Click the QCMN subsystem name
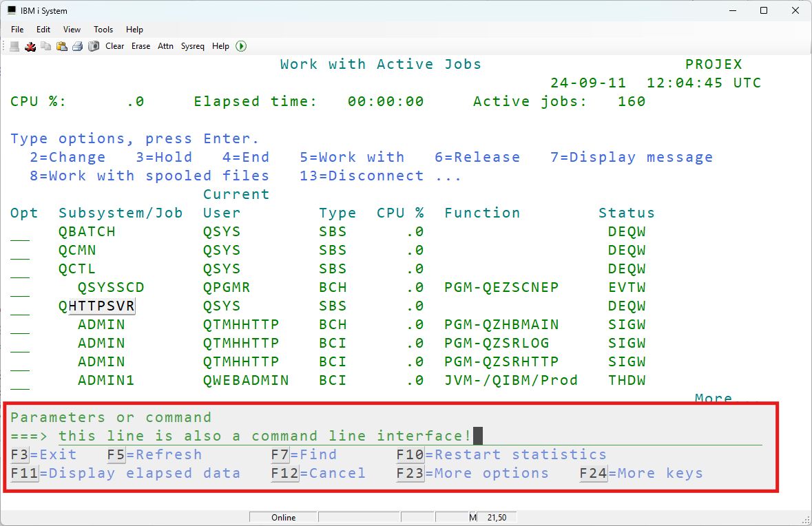 [77, 250]
